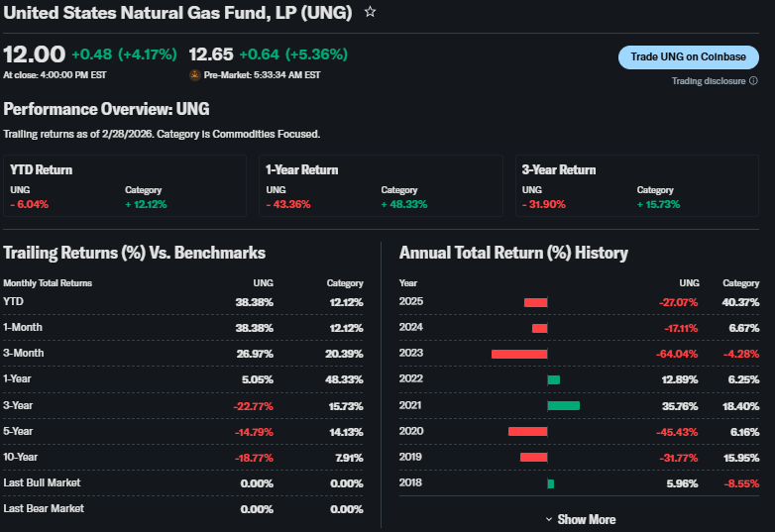775x532 pixels.
Task: Open the Trading disclosure link
Action: tap(708, 81)
